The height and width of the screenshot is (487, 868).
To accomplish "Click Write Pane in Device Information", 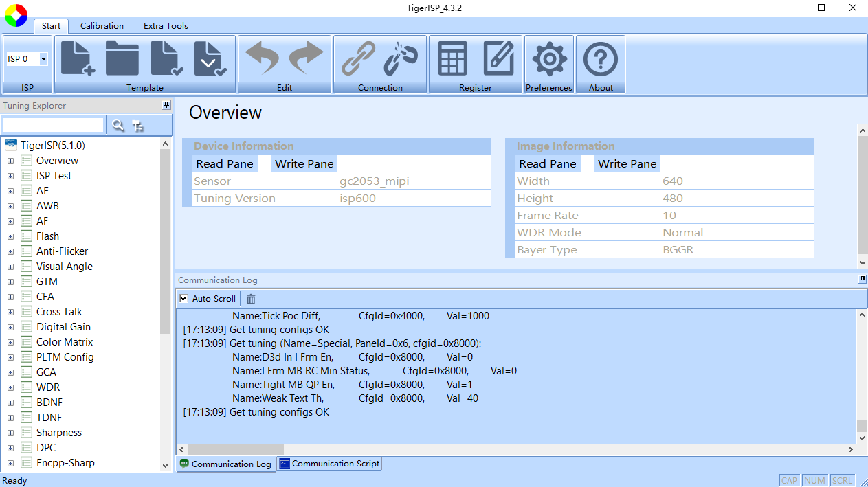I will point(304,163).
